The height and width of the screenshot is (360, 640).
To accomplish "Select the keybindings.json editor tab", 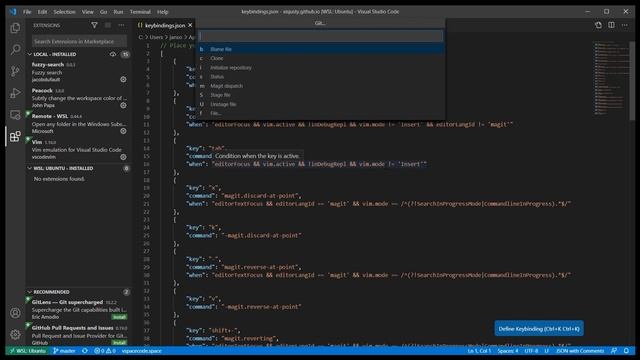I will click(165, 25).
